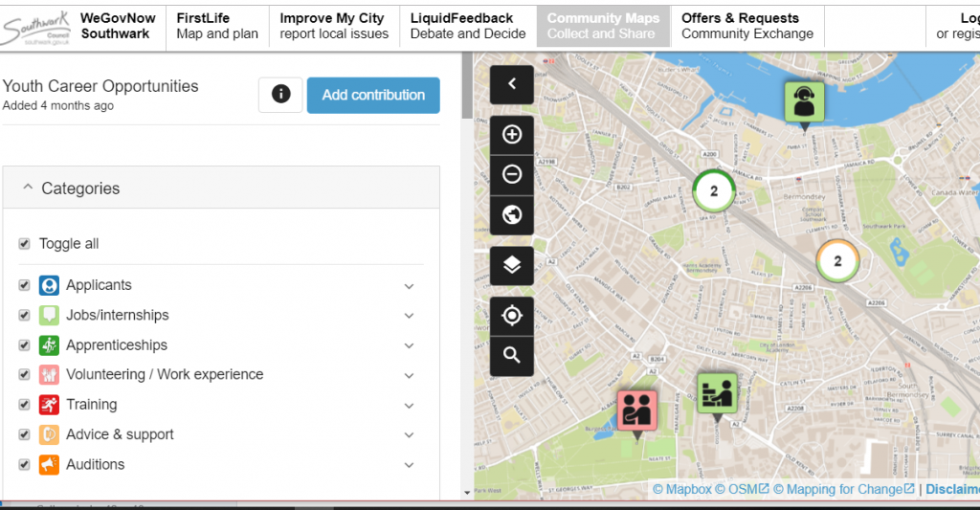The width and height of the screenshot is (980, 510).
Task: Click the Youth Career Opportunities title
Action: 100,86
